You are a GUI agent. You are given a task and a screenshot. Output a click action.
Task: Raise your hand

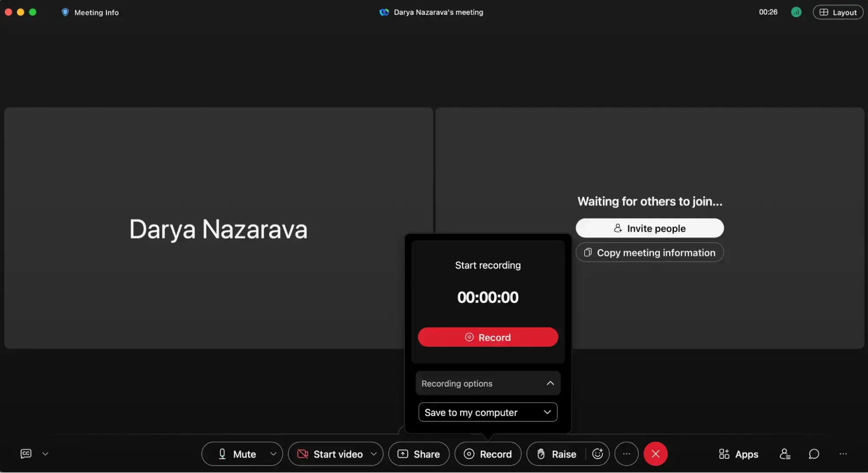coord(556,454)
